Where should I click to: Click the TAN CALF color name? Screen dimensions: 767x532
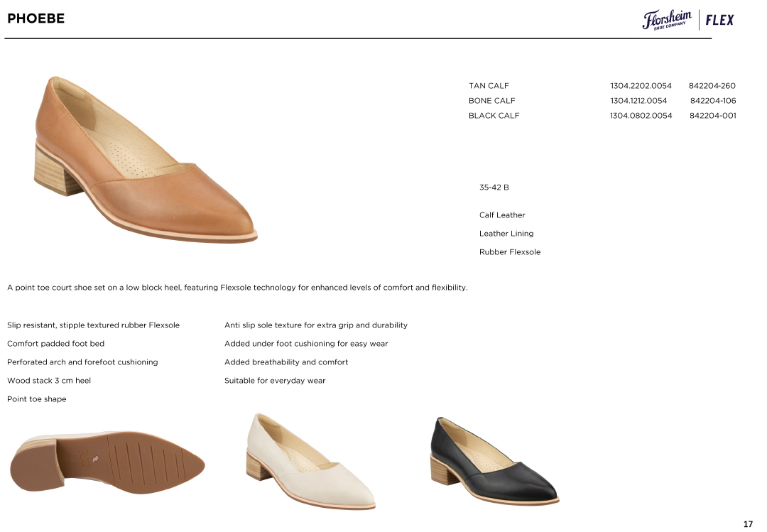(x=489, y=86)
